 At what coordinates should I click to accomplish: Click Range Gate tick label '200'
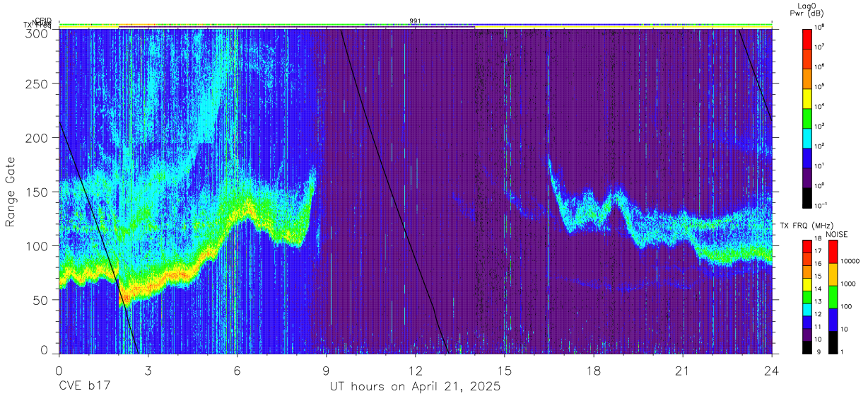pos(38,138)
